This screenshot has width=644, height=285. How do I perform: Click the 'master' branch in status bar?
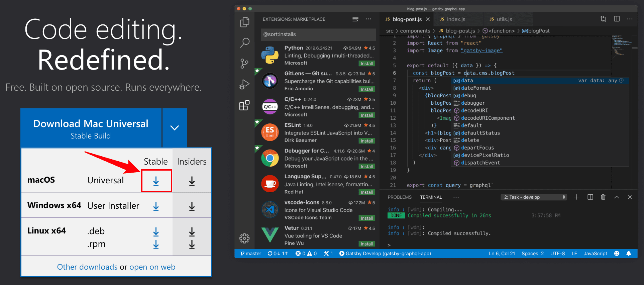point(250,254)
